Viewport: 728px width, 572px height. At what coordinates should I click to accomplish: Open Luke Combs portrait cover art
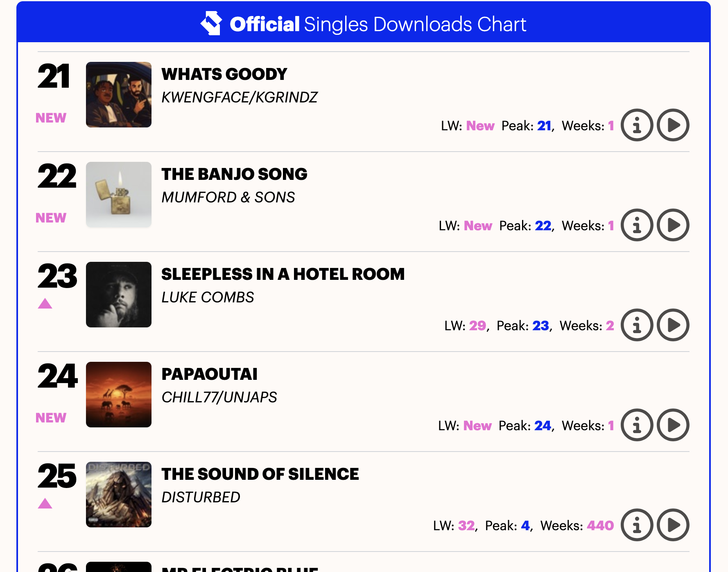119,295
